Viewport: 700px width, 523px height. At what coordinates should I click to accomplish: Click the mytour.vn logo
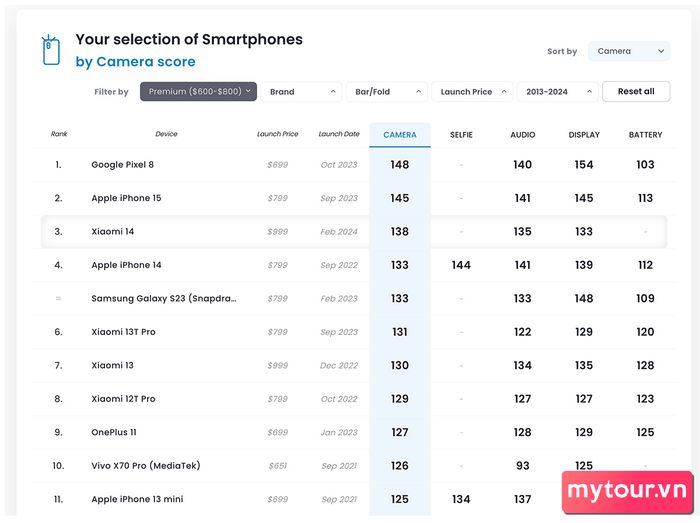(628, 491)
